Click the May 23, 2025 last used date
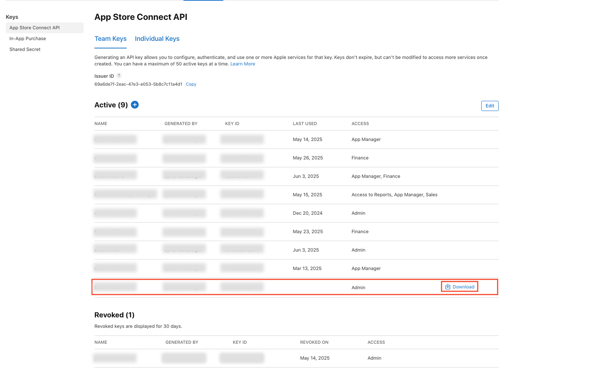600x390 pixels. coord(308,232)
